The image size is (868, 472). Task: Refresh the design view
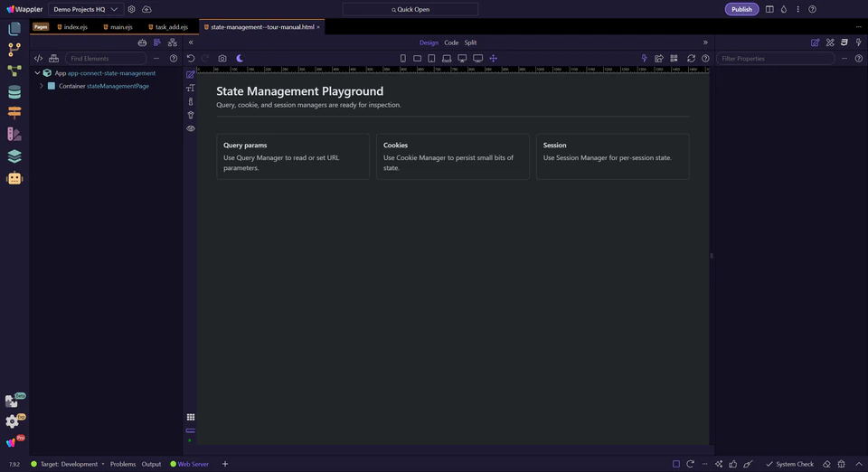click(691, 58)
